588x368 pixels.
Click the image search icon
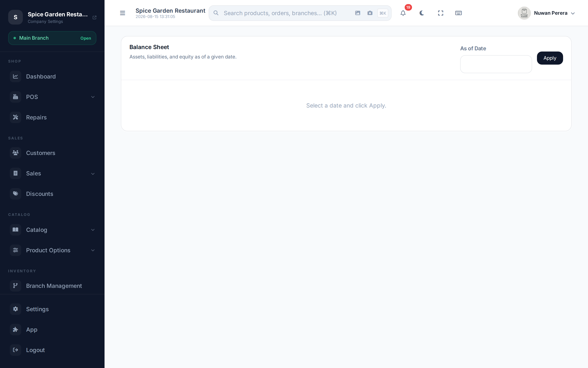point(358,13)
